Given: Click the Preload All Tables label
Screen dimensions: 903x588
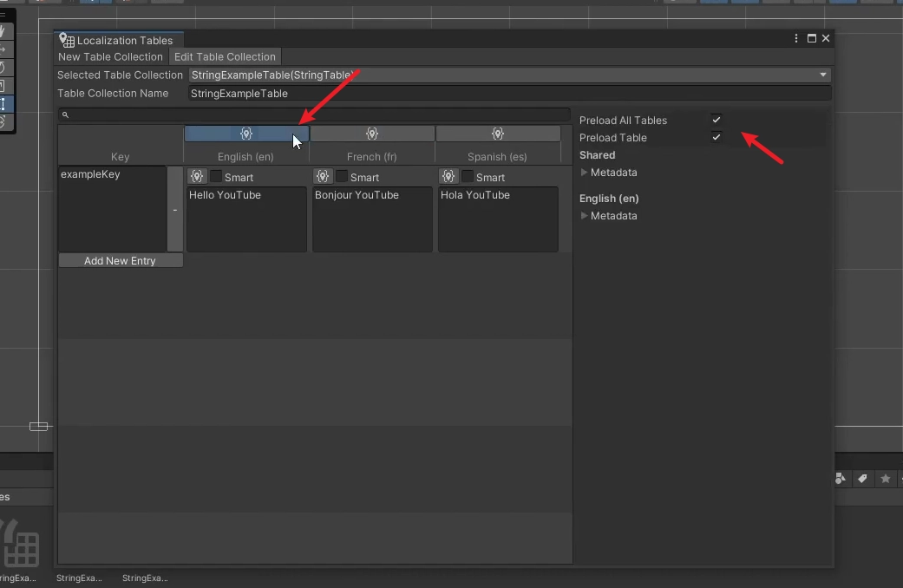Looking at the screenshot, I should click(623, 121).
